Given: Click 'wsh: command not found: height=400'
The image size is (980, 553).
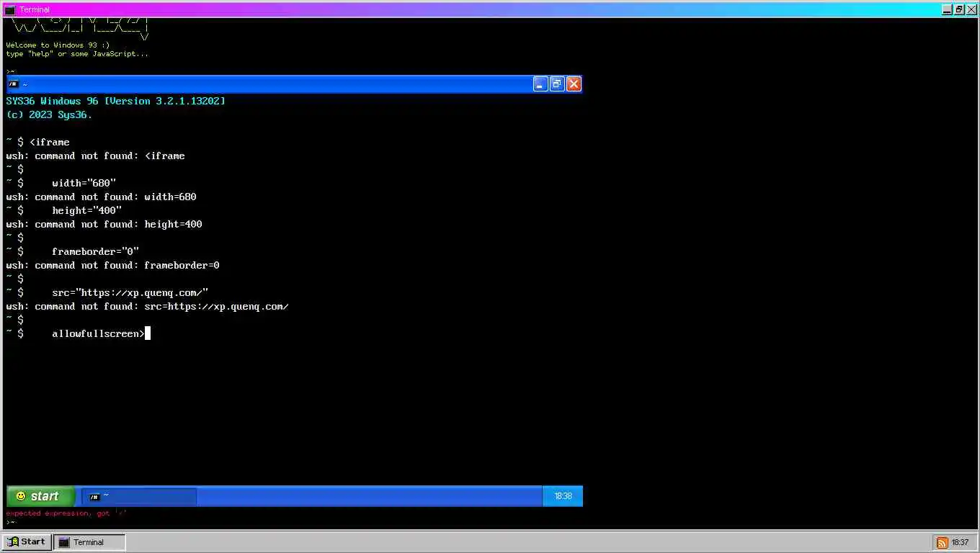Looking at the screenshot, I should click(x=104, y=224).
